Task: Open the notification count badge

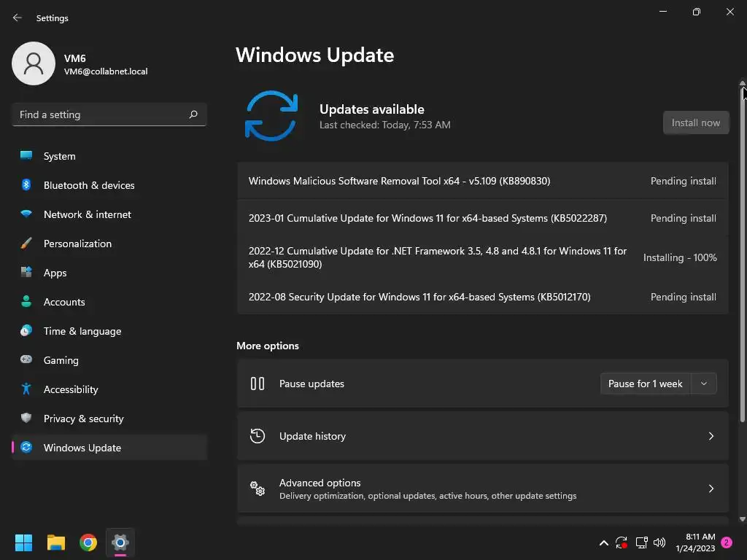Action: [727, 542]
